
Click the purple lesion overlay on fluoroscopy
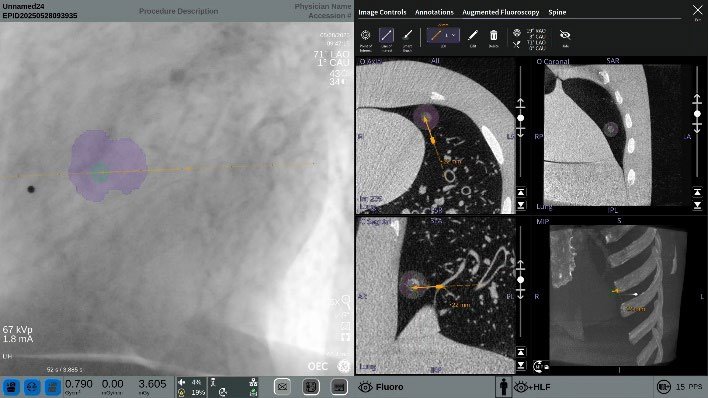pyautogui.click(x=107, y=165)
